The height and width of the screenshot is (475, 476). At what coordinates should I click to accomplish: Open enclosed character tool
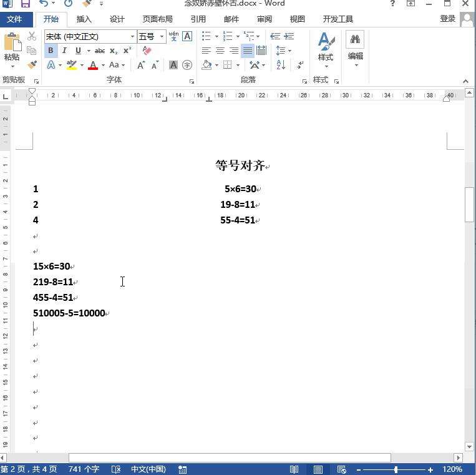[187, 65]
